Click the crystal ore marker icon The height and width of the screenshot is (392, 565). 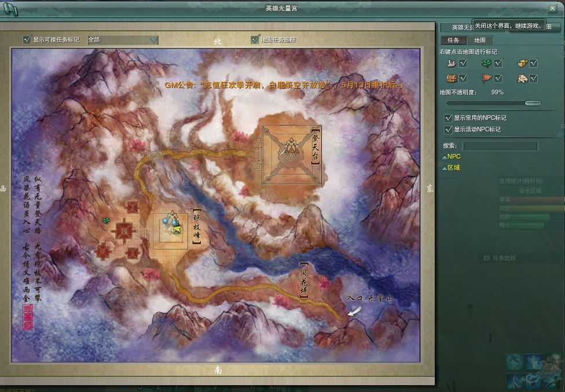click(452, 63)
